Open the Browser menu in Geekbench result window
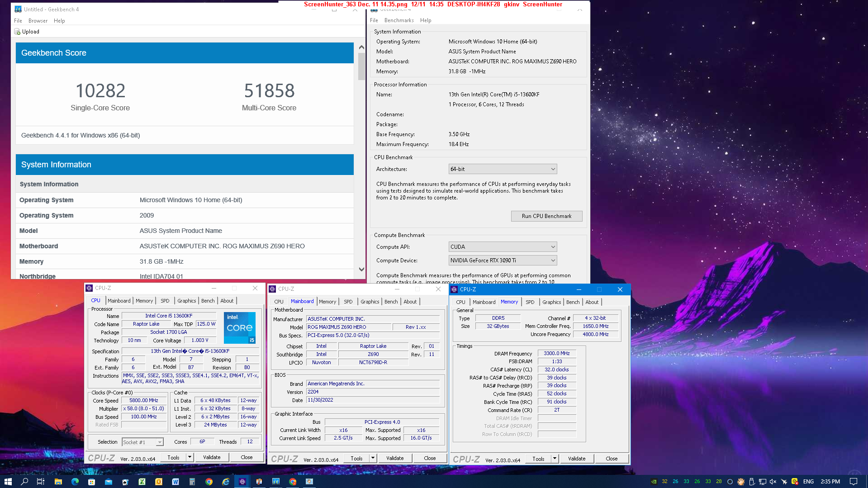The height and width of the screenshot is (488, 868). 38,21
